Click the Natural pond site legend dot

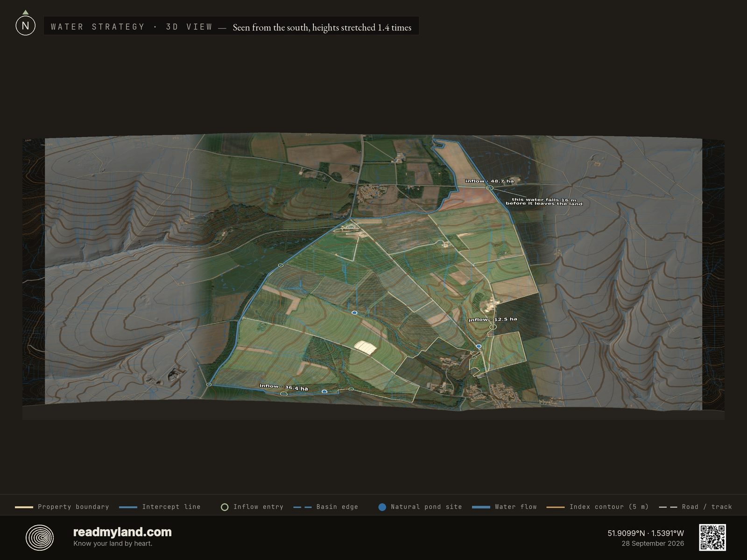(x=382, y=507)
